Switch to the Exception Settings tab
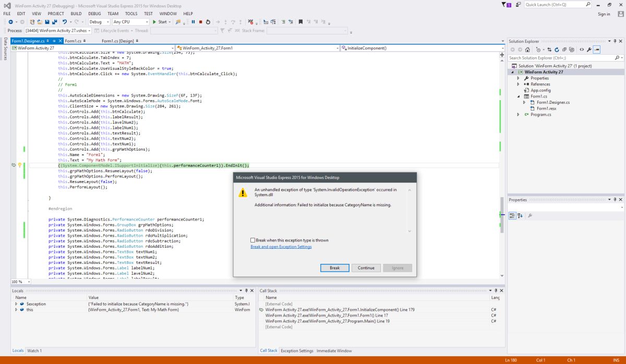 (x=297, y=350)
